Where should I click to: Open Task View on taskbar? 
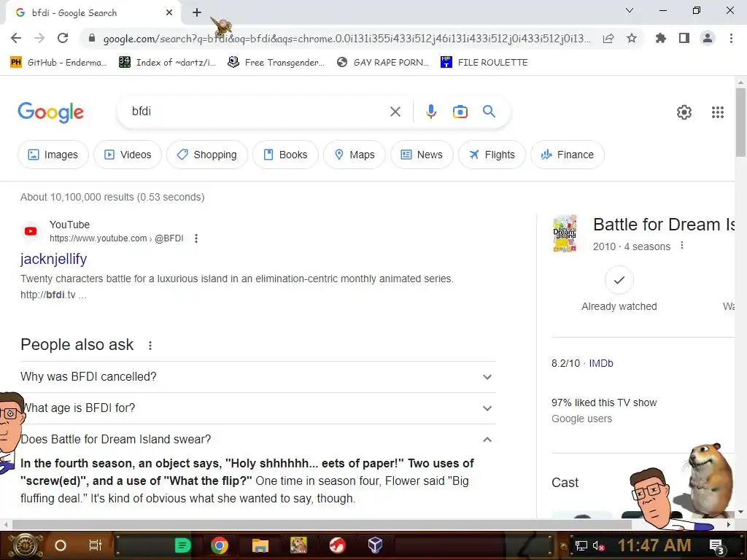[96, 545]
